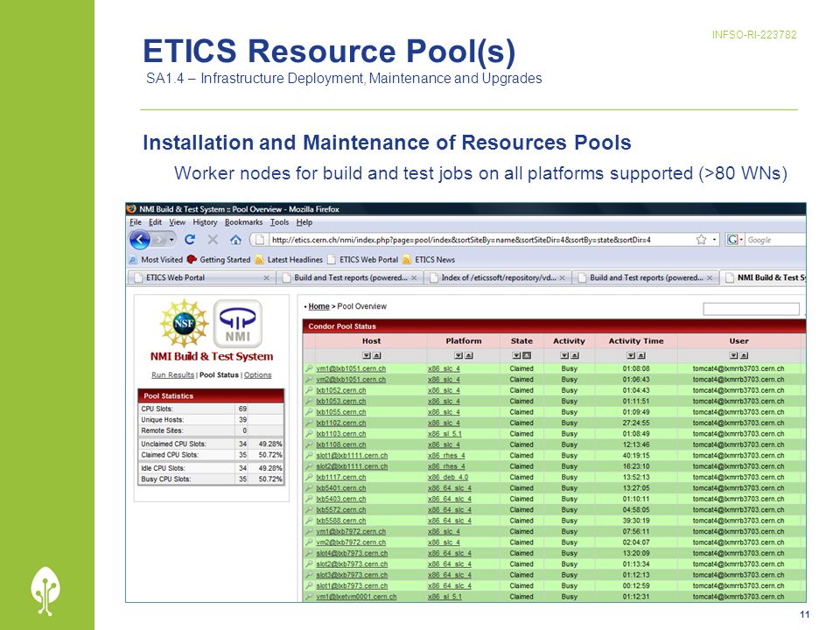Click magnifier icon beside lxb1052.cern.ch
The width and height of the screenshot is (840, 630).
coord(310,390)
